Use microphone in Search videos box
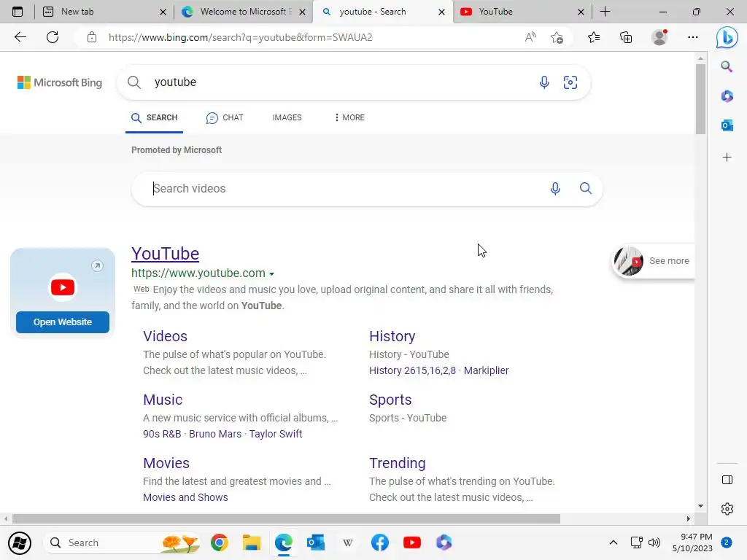747x560 pixels. coord(555,189)
